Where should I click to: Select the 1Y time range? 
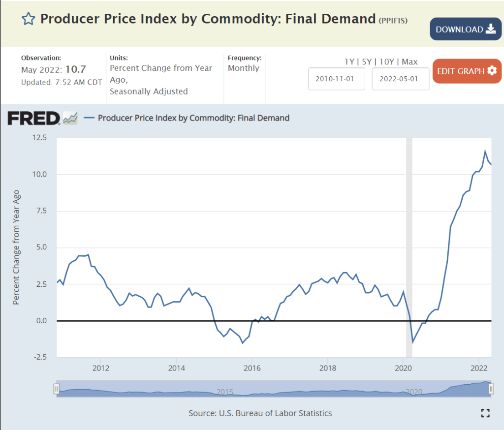349,61
